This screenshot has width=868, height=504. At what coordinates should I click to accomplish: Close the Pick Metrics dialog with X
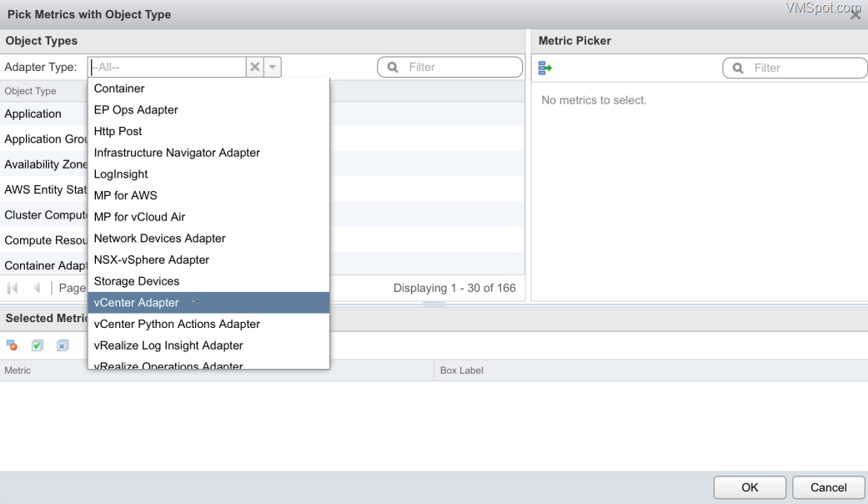point(855,15)
